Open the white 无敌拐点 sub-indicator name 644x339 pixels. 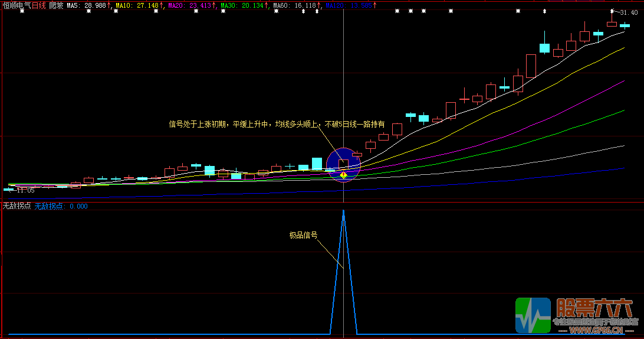pos(17,206)
